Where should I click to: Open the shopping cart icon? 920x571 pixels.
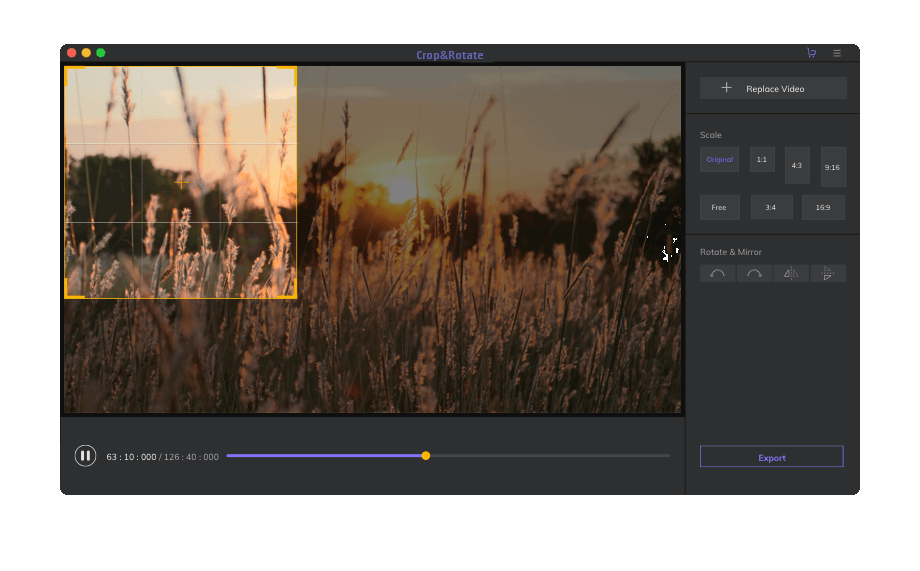[811, 53]
